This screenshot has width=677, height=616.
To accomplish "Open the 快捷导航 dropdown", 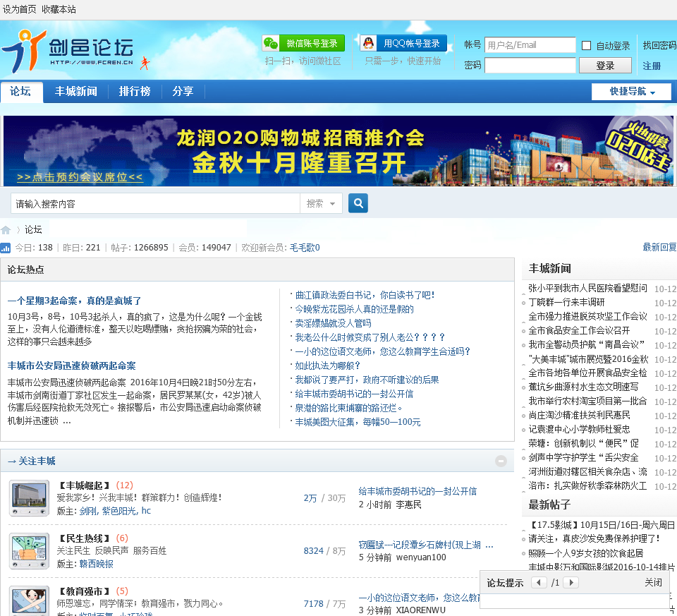I will 631,92.
